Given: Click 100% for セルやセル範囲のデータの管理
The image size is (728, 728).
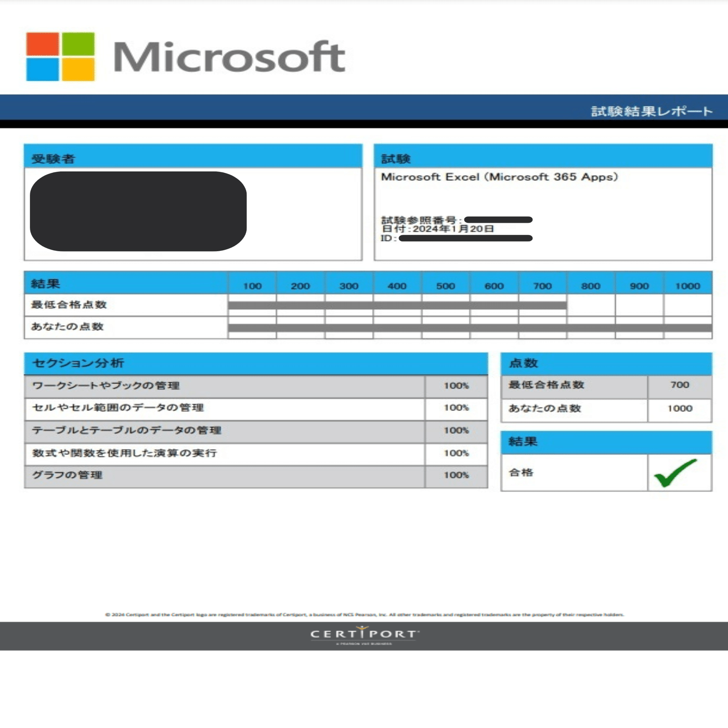Looking at the screenshot, I should click(456, 408).
